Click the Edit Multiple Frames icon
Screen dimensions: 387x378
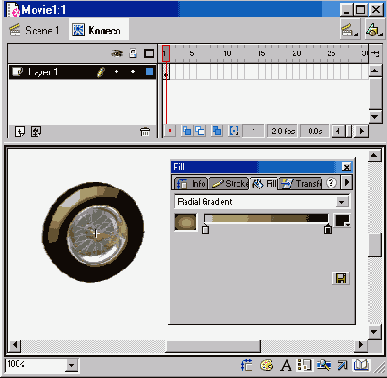217,131
